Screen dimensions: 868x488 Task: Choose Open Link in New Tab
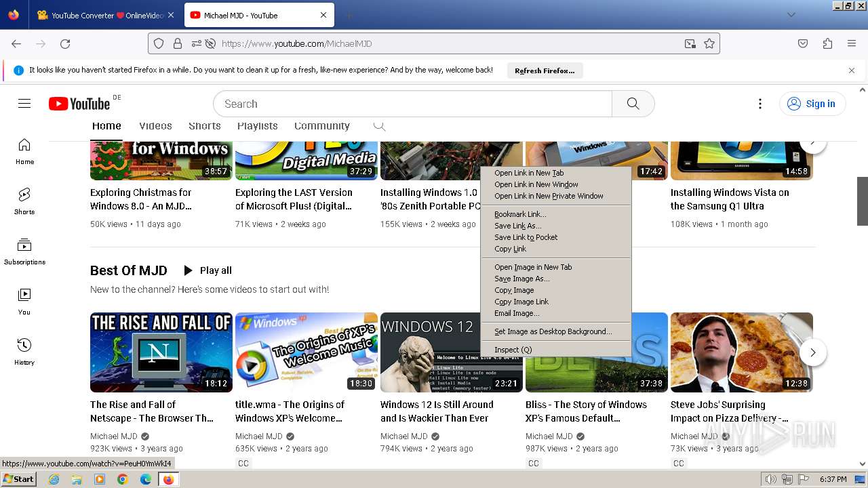click(556, 173)
